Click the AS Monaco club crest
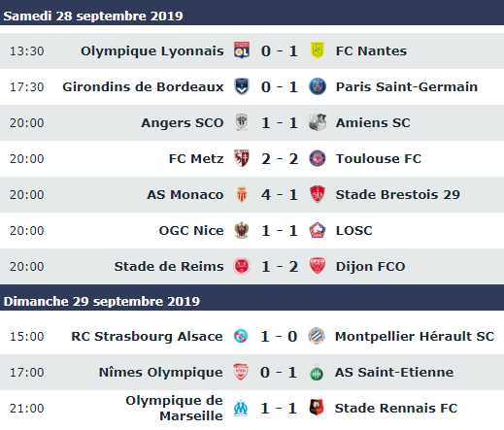This screenshot has height=430, width=504. [242, 194]
